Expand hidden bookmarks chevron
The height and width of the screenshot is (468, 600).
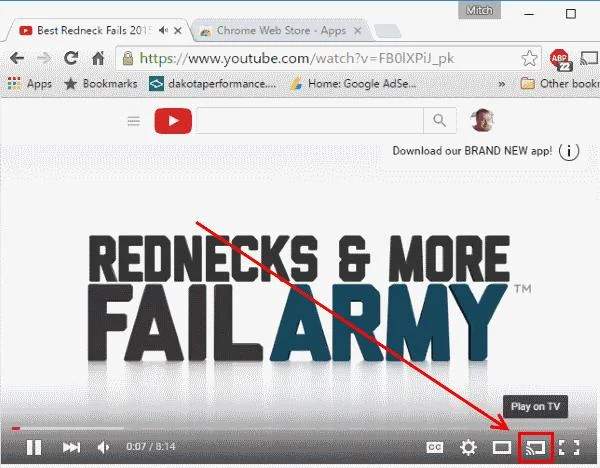(502, 84)
